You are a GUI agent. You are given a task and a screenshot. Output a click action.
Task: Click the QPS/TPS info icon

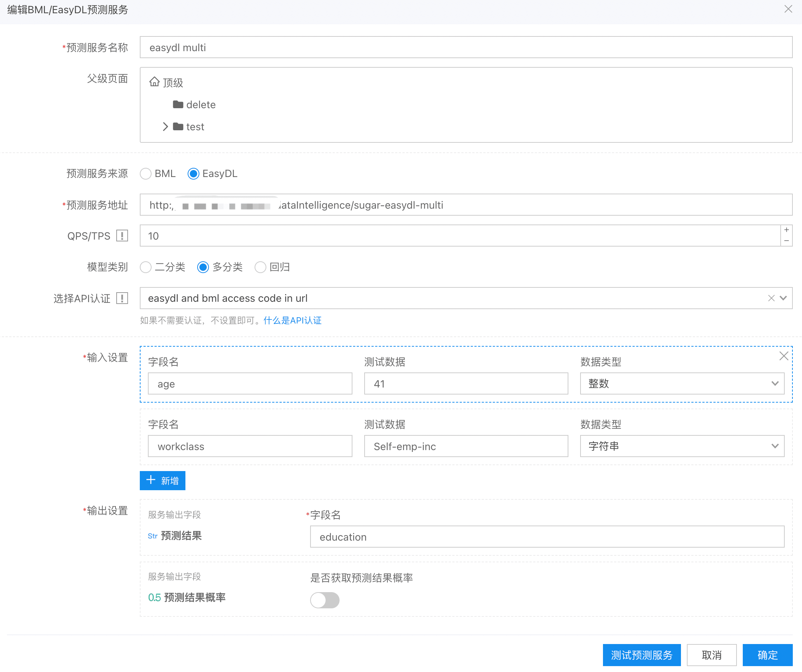[x=122, y=236]
